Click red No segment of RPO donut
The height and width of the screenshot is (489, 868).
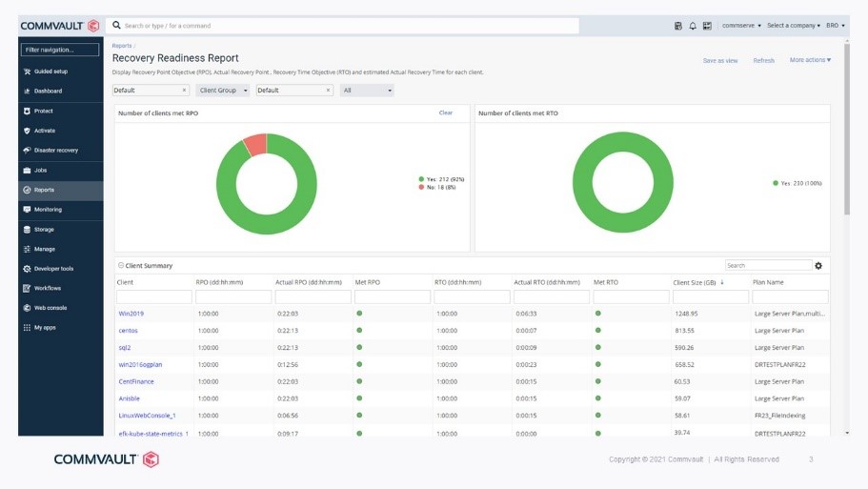point(256,144)
